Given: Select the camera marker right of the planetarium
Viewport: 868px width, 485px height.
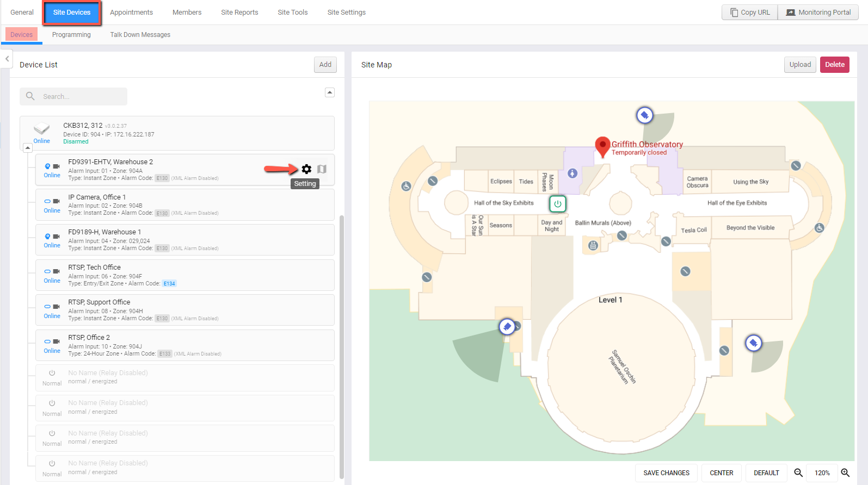Looking at the screenshot, I should [x=753, y=343].
